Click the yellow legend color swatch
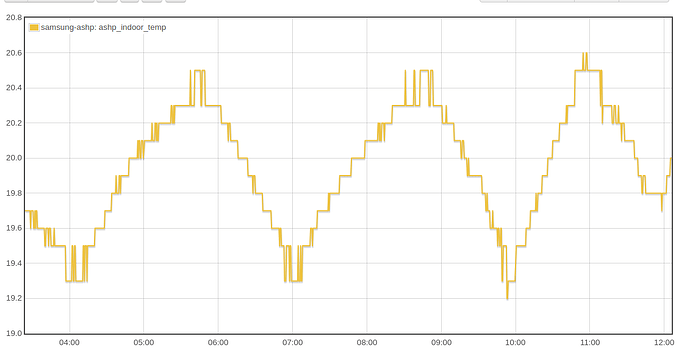The image size is (690, 361). [34, 27]
